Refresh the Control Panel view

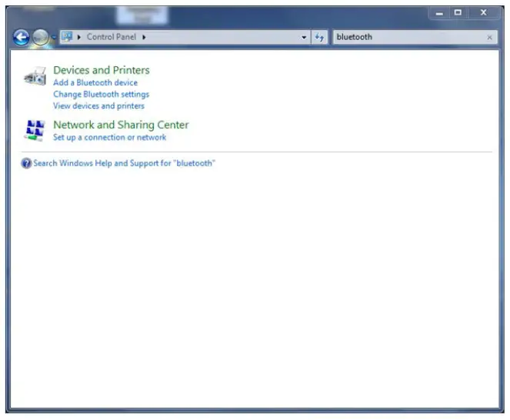click(x=319, y=38)
